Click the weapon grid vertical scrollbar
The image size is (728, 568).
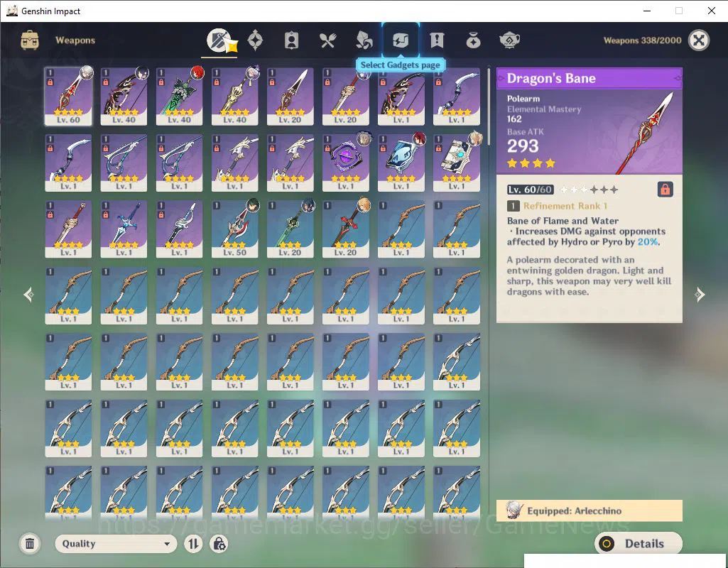tap(489, 106)
